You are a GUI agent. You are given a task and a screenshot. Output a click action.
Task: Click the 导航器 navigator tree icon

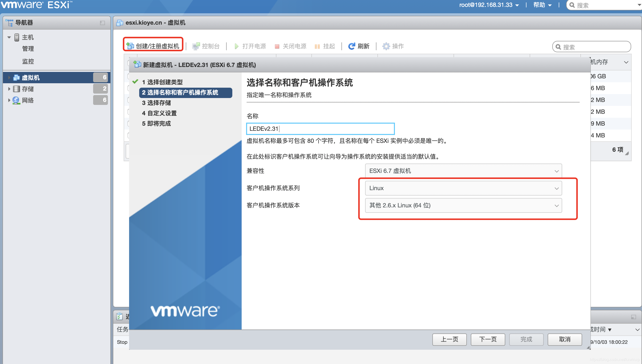(x=9, y=23)
